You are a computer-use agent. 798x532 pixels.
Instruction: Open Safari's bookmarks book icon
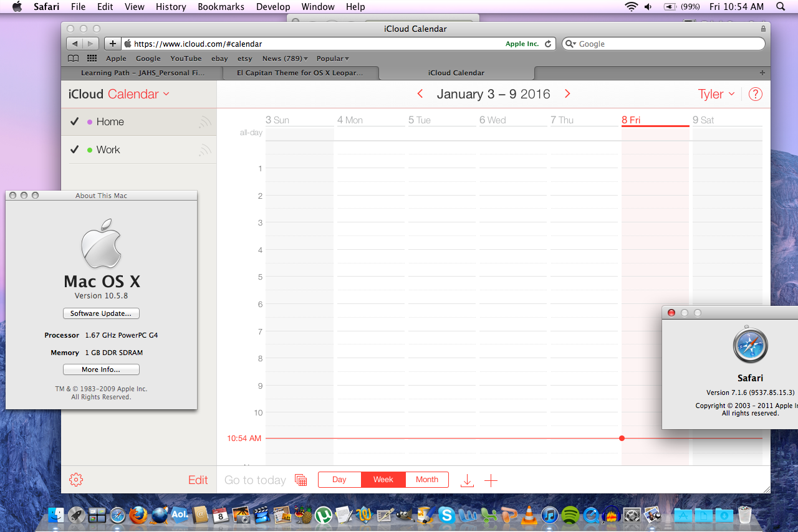[74, 59]
